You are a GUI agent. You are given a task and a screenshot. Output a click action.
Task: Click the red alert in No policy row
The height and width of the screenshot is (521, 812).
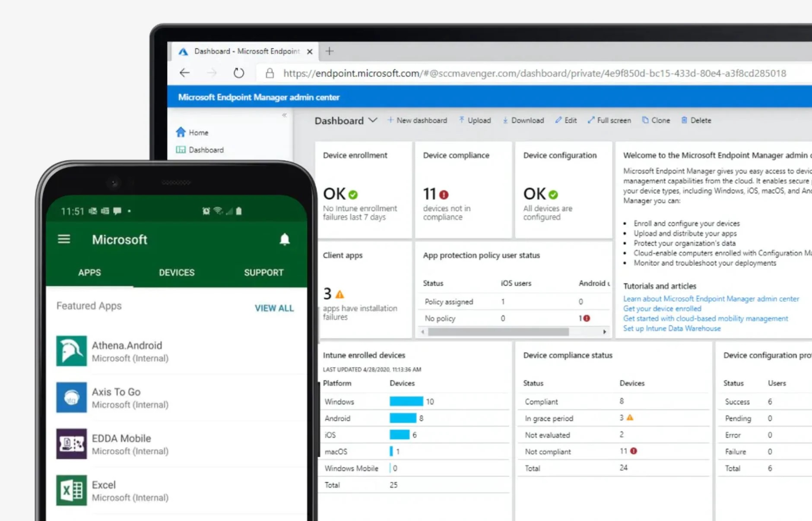click(x=586, y=318)
